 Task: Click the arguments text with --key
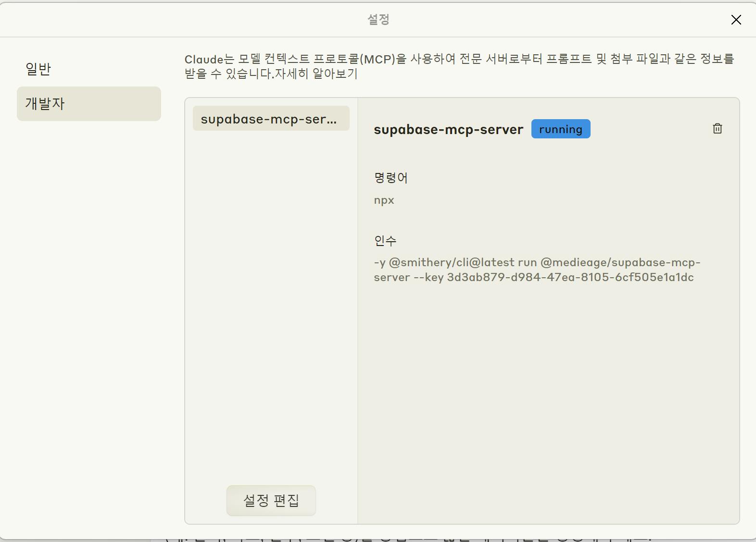coord(537,270)
